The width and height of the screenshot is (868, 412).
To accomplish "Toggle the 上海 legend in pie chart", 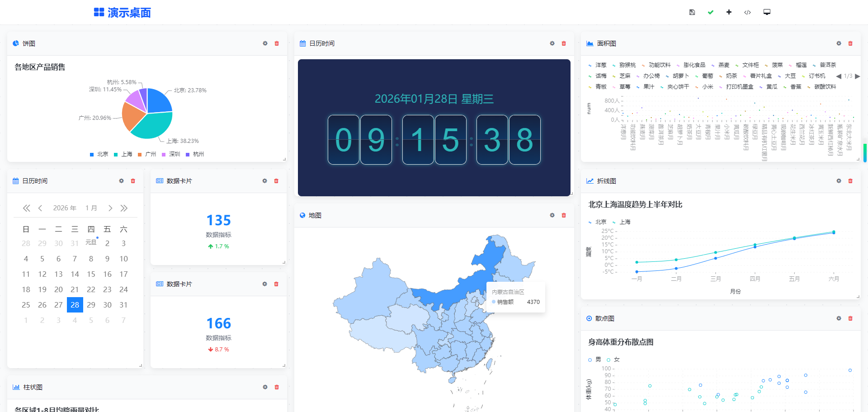I will point(124,154).
